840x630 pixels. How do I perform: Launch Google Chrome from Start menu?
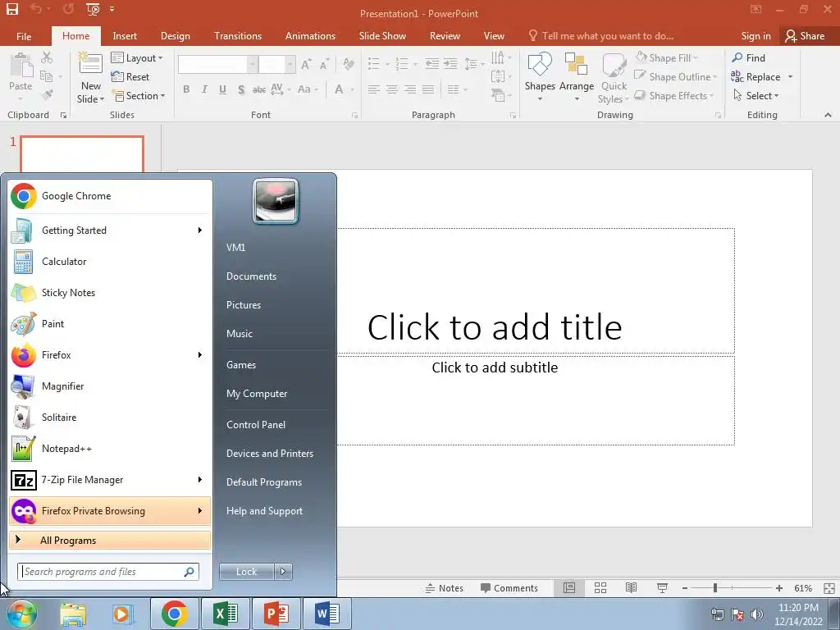point(110,196)
